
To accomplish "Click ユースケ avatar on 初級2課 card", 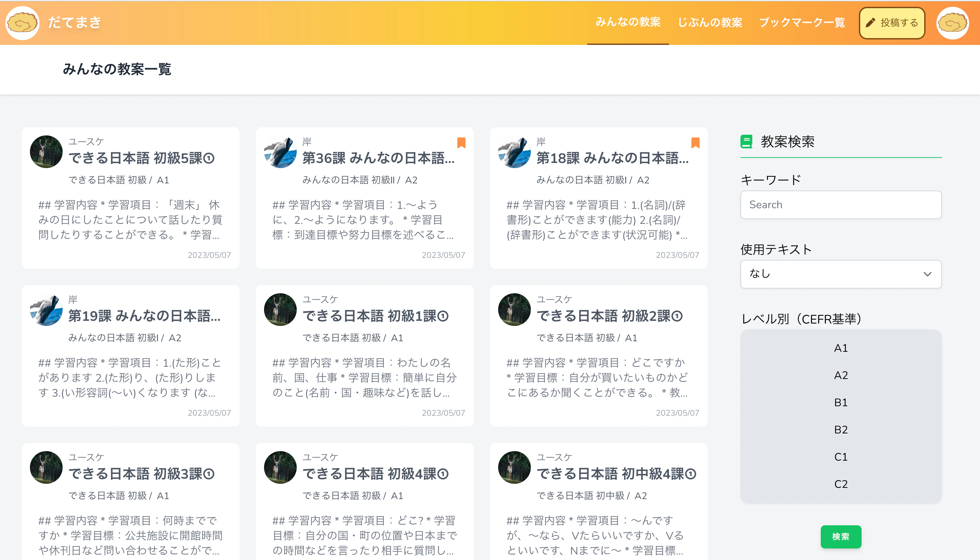I will pyautogui.click(x=514, y=310).
